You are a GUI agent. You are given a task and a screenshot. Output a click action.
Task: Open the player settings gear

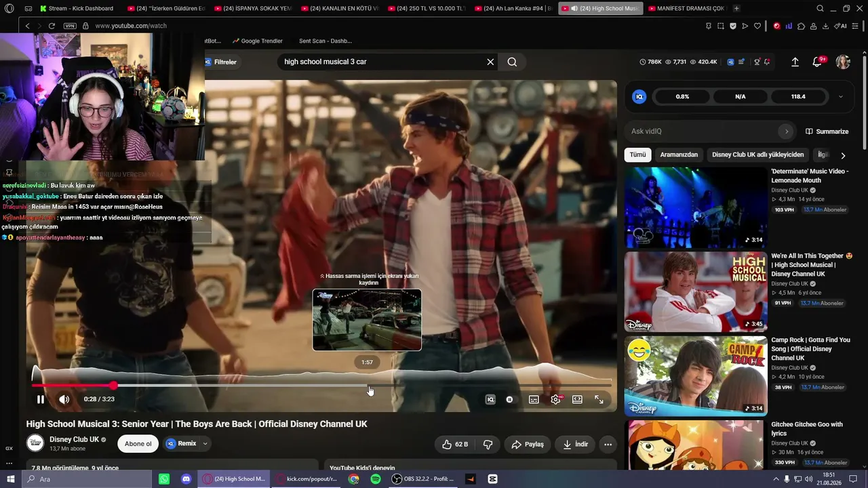click(x=556, y=399)
